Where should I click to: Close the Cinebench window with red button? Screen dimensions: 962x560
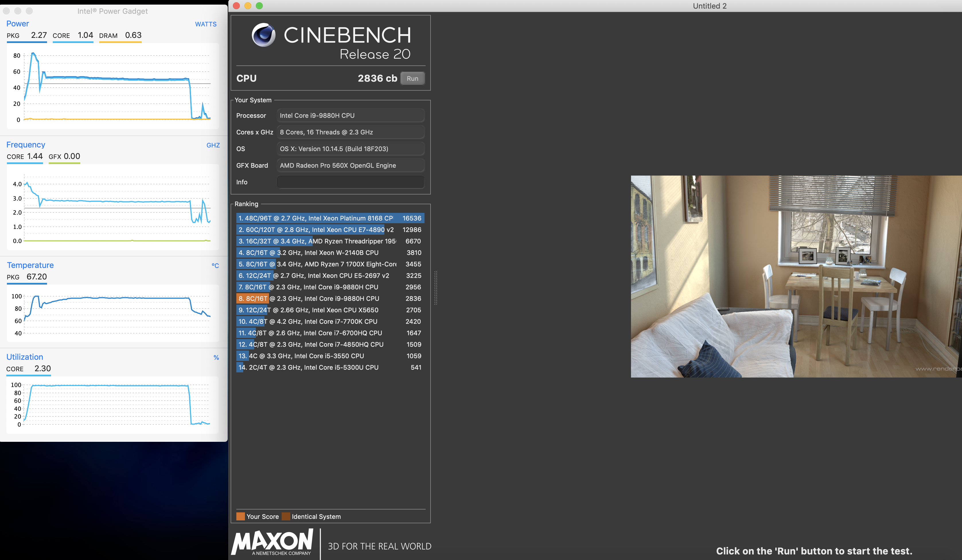tap(236, 6)
